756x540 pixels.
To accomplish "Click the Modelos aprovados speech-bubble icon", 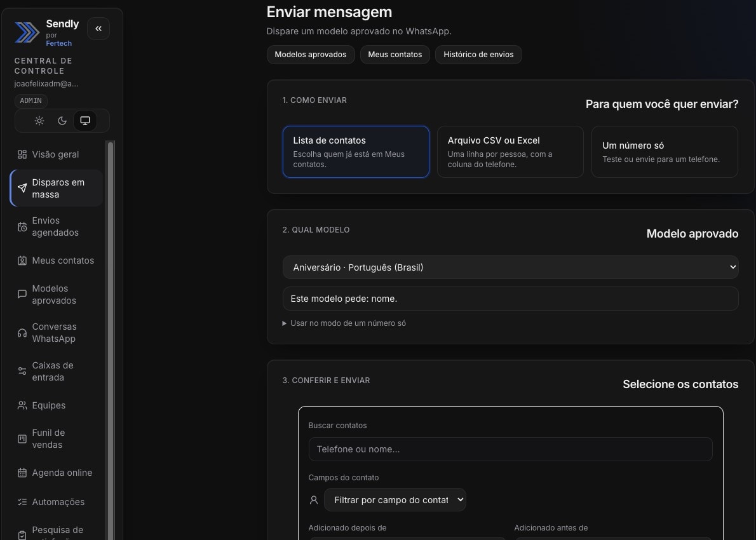I will click(x=22, y=294).
